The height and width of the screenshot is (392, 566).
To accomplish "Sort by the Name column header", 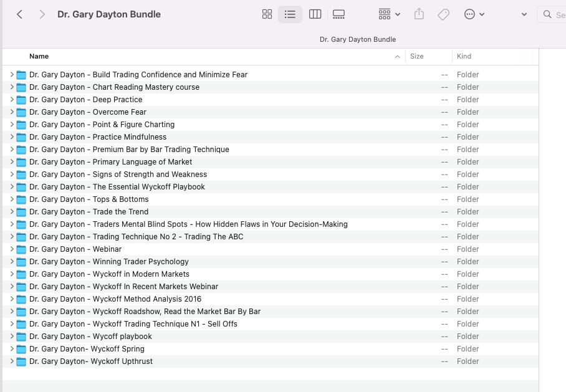I will [39, 56].
